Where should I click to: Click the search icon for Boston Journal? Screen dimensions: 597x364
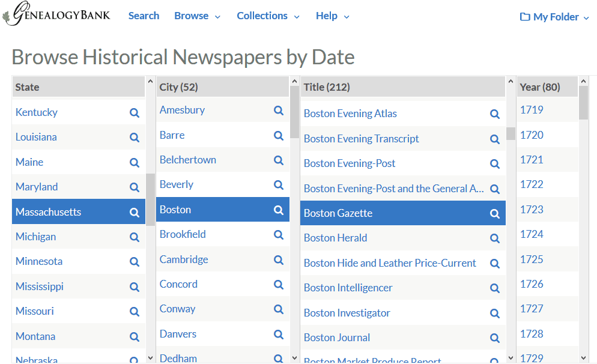[x=494, y=338]
